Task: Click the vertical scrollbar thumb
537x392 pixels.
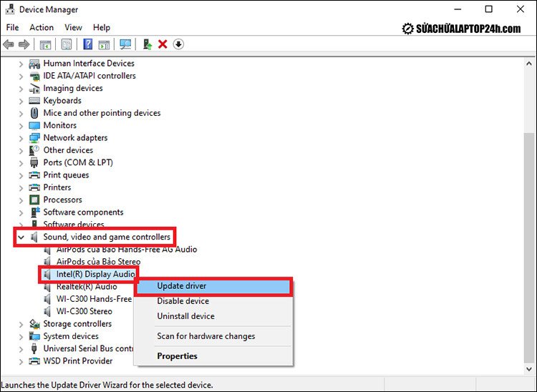Action: 529,247
